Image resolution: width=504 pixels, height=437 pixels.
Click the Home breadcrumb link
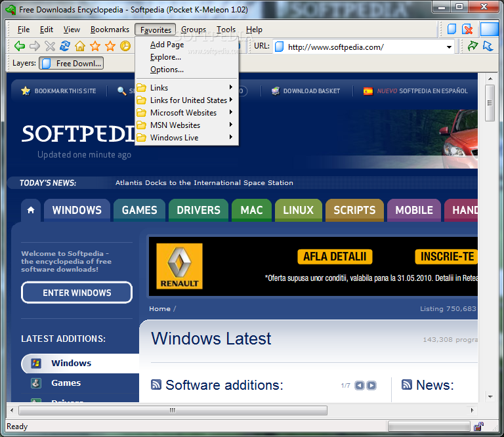click(159, 309)
